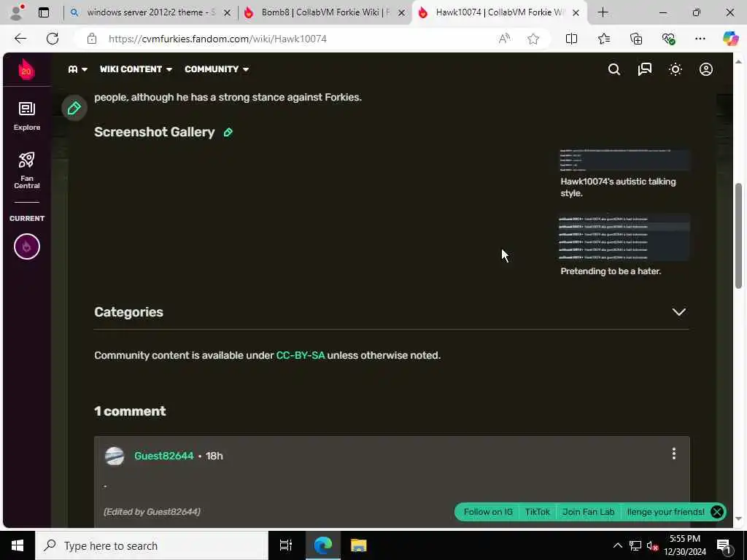
Task: Open Task View on taskbar
Action: (x=285, y=545)
